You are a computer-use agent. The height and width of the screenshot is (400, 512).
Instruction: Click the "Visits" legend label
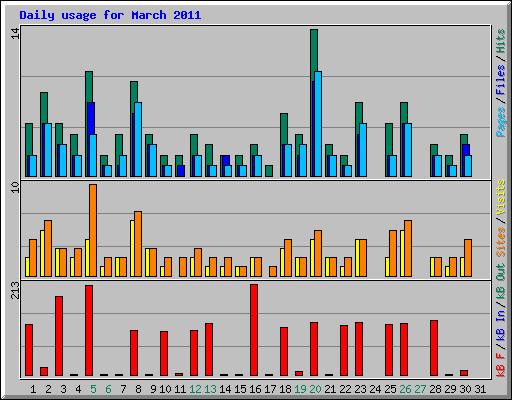501,198
